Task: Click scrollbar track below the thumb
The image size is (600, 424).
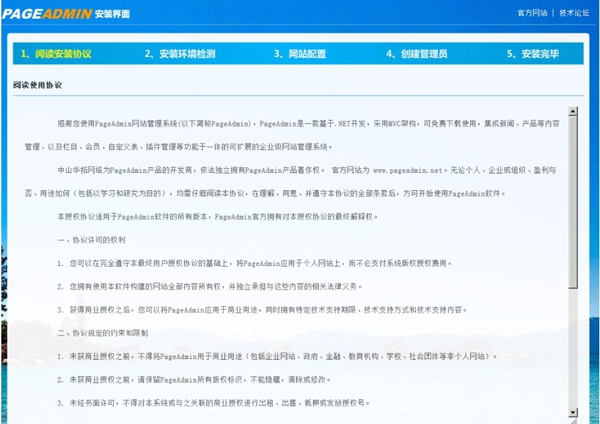Action: [x=573, y=348]
